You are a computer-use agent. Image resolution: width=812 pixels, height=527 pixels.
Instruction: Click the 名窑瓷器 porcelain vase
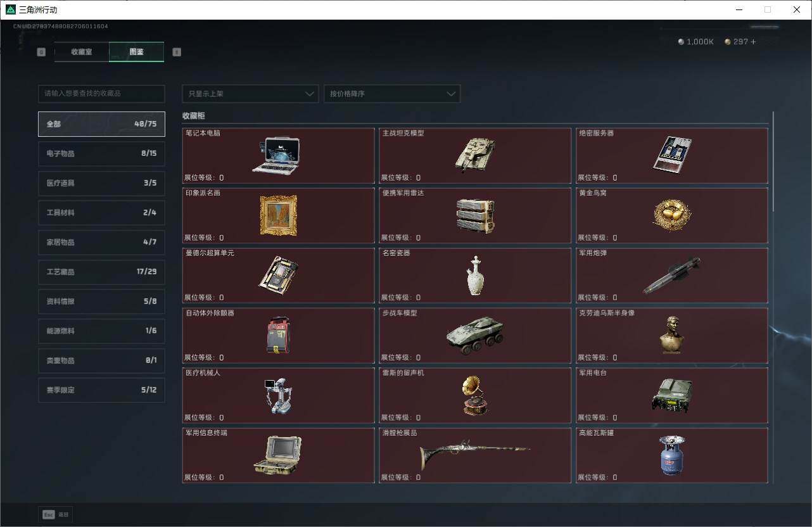(475, 275)
